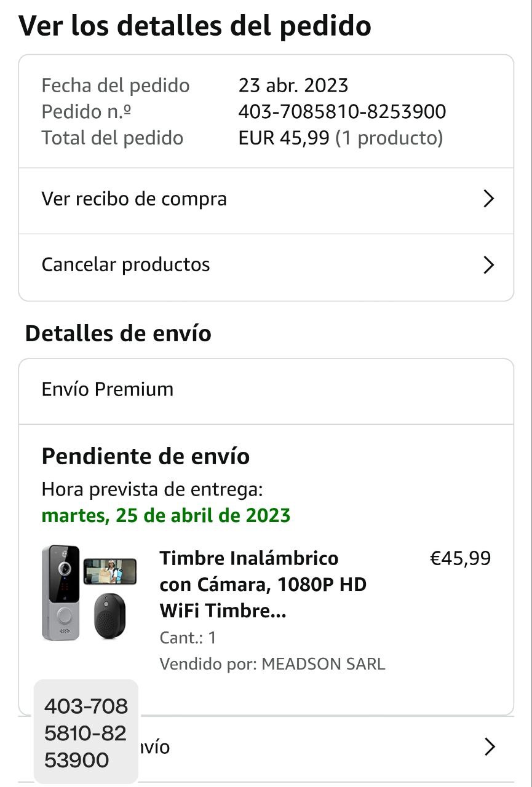Click the order number 403-7085810-8253900
This screenshot has height=787, width=532.
[x=342, y=112]
